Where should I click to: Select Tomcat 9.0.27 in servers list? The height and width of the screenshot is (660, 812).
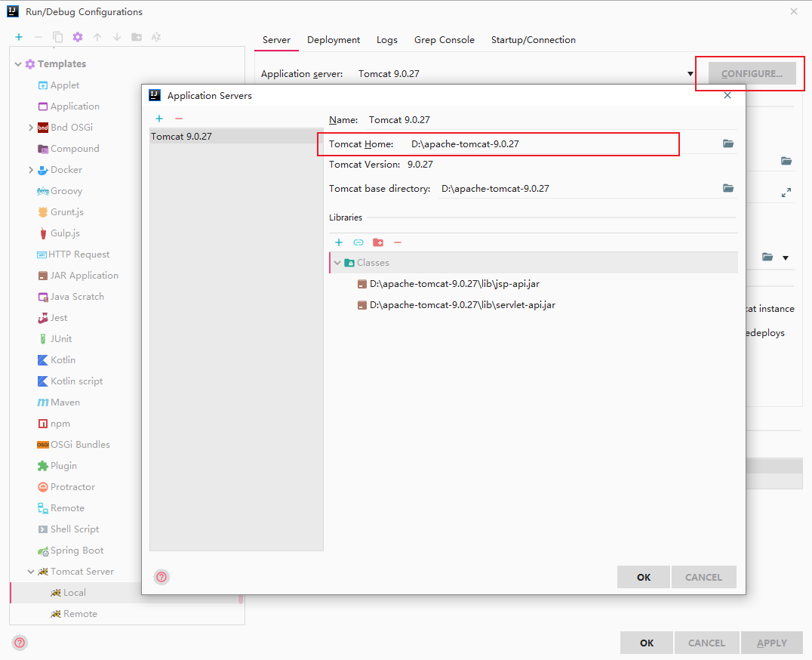(236, 136)
